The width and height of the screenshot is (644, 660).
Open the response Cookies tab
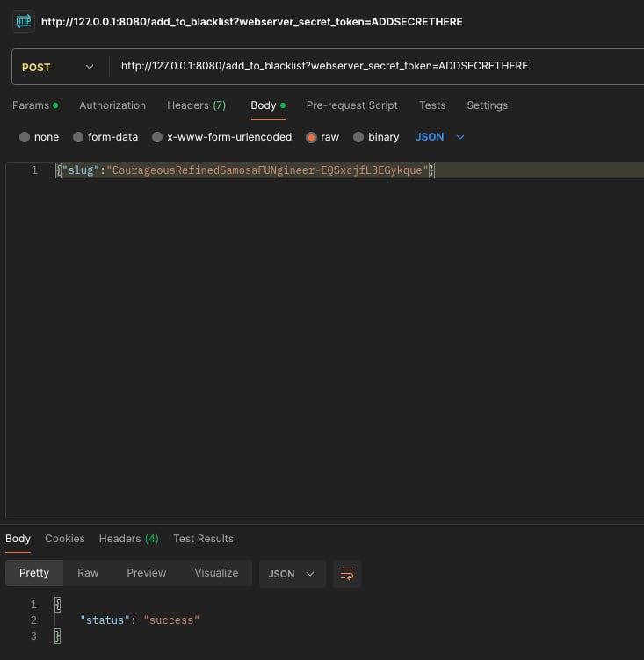65,539
